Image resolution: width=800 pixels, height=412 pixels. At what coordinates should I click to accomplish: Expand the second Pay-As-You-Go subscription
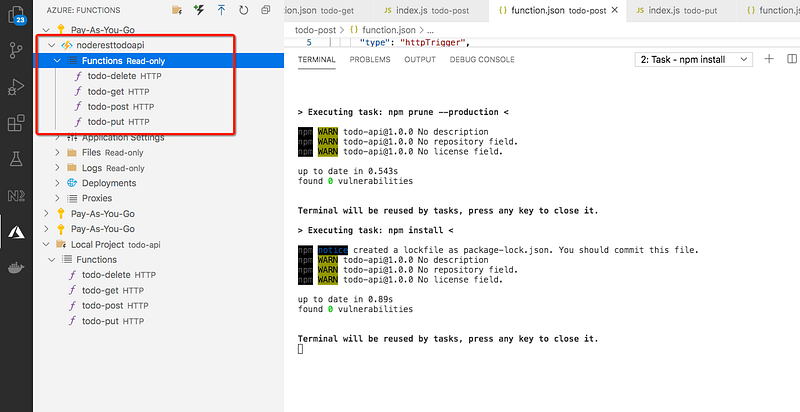coord(47,214)
